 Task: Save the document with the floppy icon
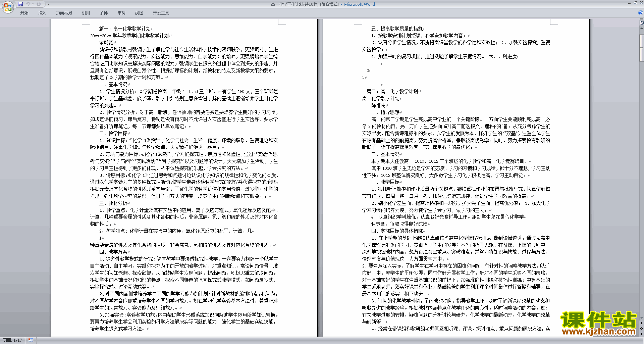click(x=20, y=4)
